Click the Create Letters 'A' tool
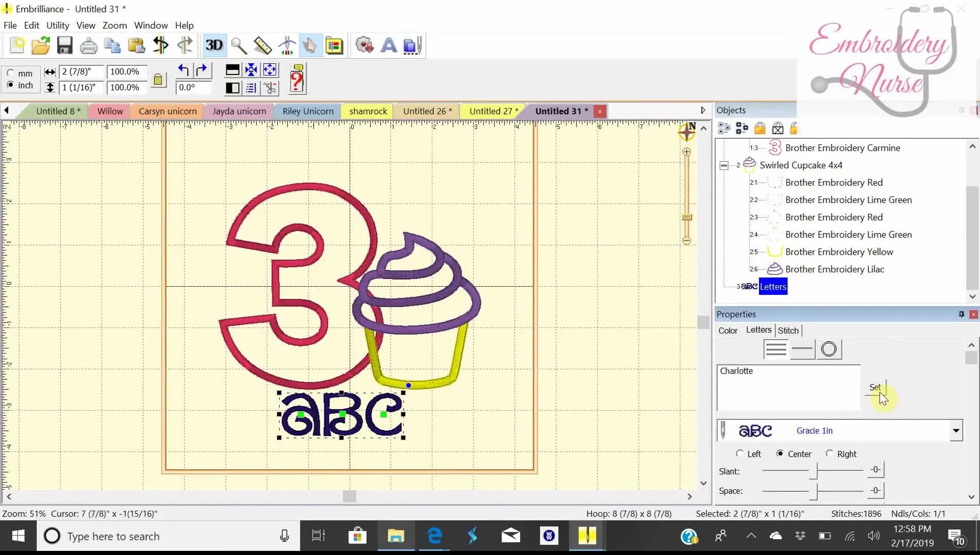The image size is (980, 555). coord(389,45)
